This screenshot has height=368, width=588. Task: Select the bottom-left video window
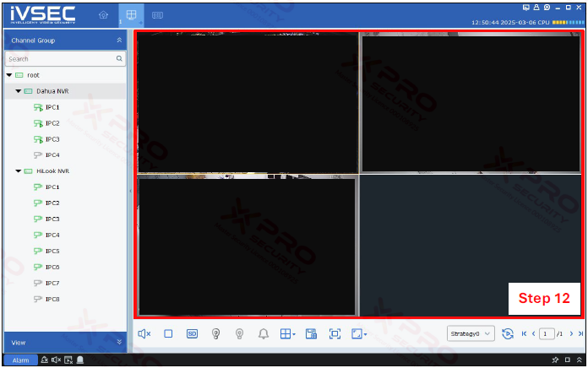[248, 246]
